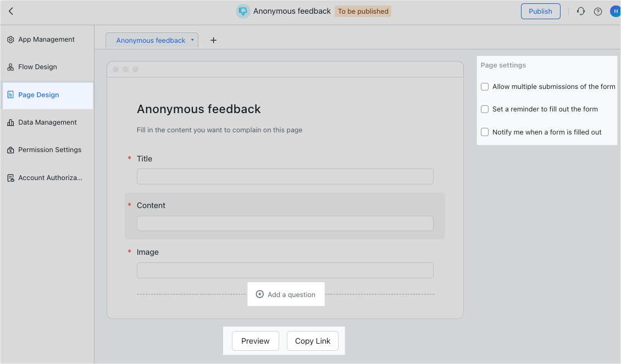Enable multiple submissions of the form
Screen dimensions: 621x364
coord(484,86)
